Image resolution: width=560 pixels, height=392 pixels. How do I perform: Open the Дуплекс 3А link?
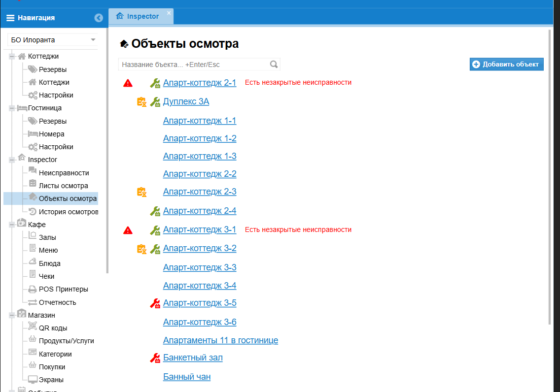tap(186, 101)
